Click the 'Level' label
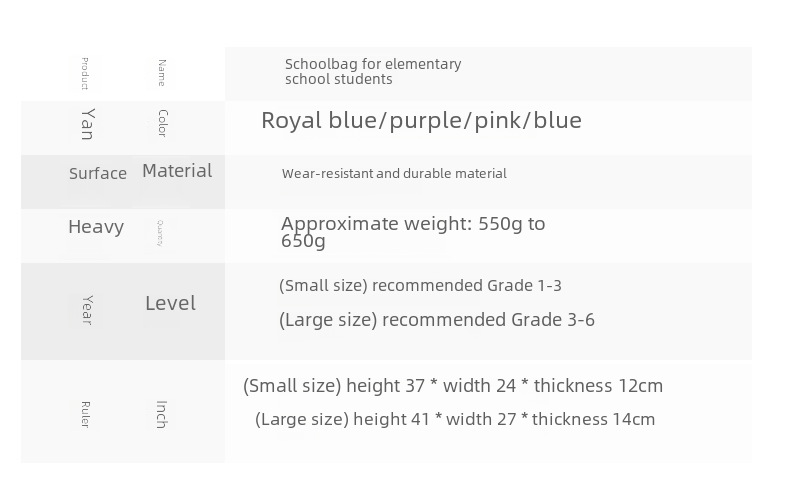The image size is (790, 482). point(170,303)
